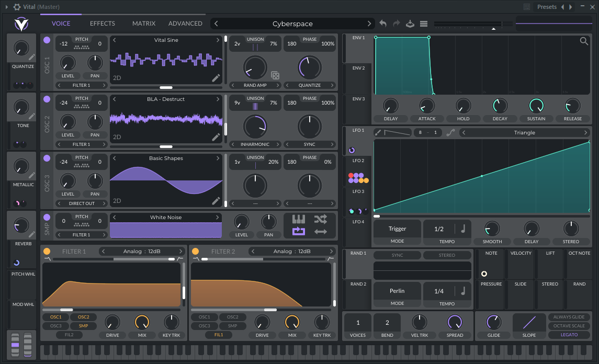The height and width of the screenshot is (364, 599).
Task: Open the LFO Triangle shape selector
Action: [x=524, y=133]
